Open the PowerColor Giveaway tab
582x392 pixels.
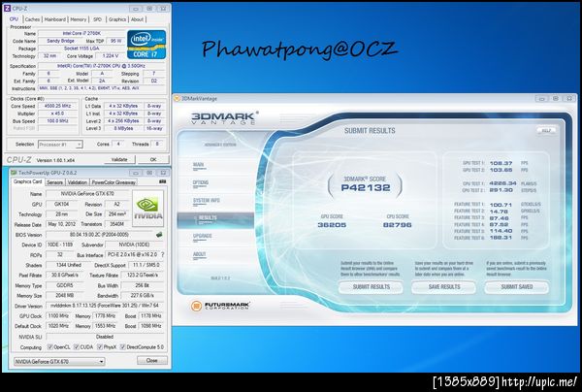point(113,182)
